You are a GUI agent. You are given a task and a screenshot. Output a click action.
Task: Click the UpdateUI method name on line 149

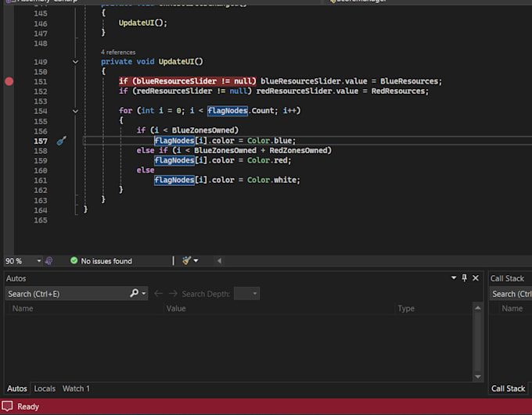177,62
